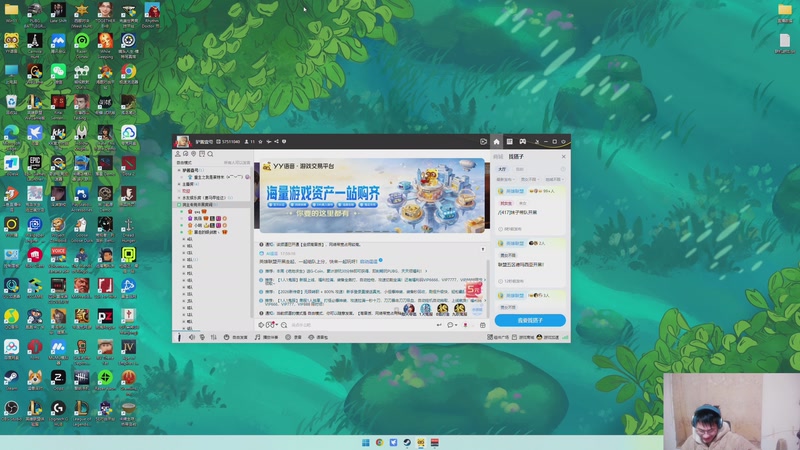
Task: Open the Dota 2 desktop shortcut
Action: [128, 165]
